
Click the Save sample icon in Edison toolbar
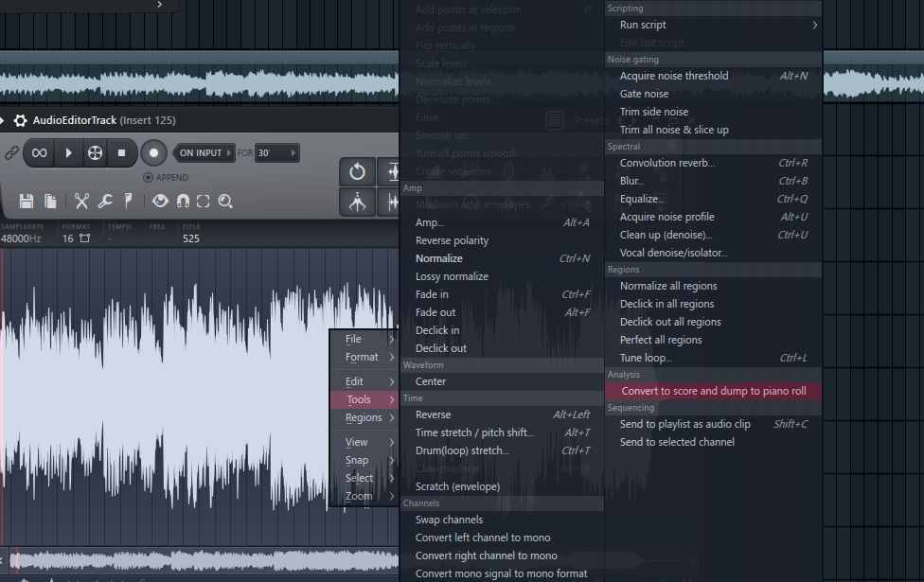27,201
